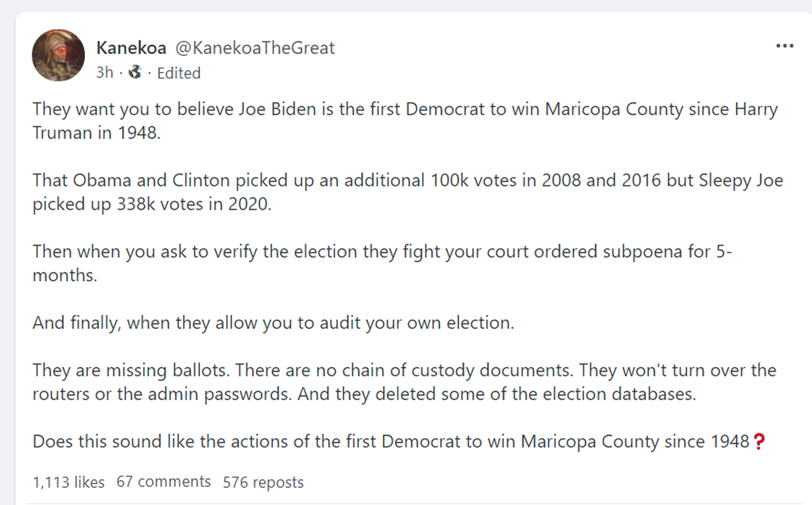Open the Kanekoa display name profile link
This screenshot has height=505, width=812.
click(x=131, y=48)
